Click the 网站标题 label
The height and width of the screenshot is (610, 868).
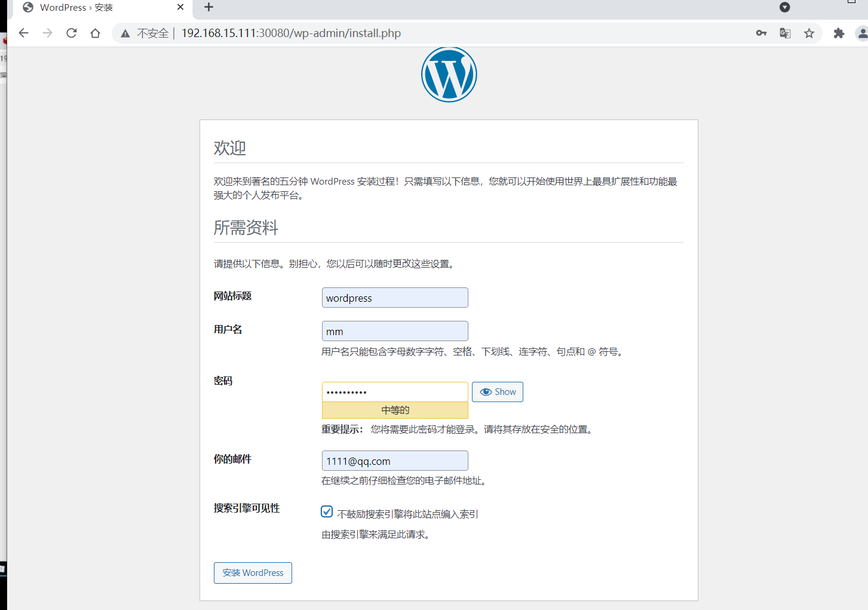[233, 296]
